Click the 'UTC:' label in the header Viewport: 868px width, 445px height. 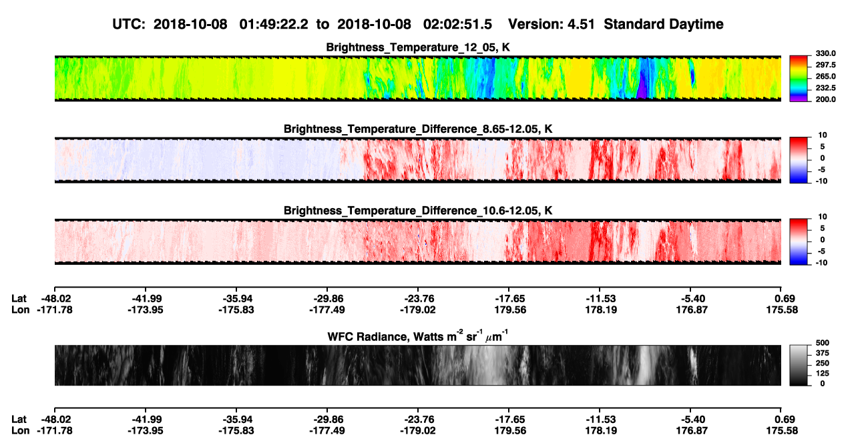pos(129,24)
